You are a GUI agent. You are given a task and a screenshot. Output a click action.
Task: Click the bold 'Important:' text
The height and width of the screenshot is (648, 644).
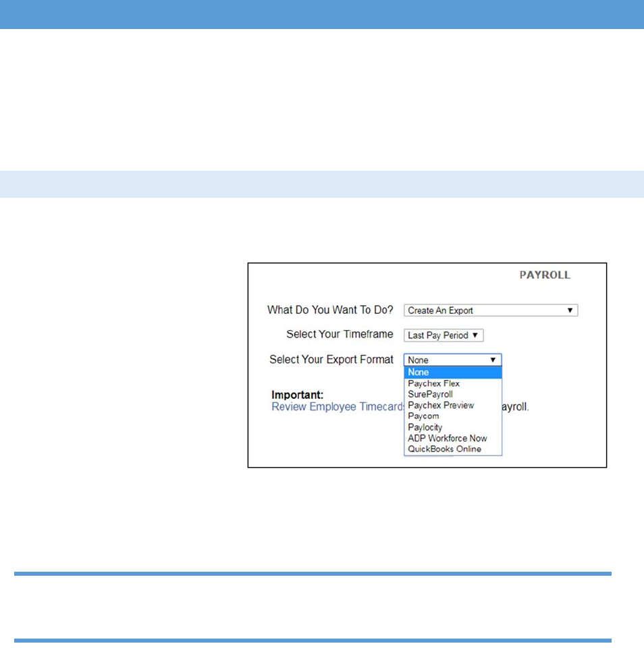(x=297, y=395)
